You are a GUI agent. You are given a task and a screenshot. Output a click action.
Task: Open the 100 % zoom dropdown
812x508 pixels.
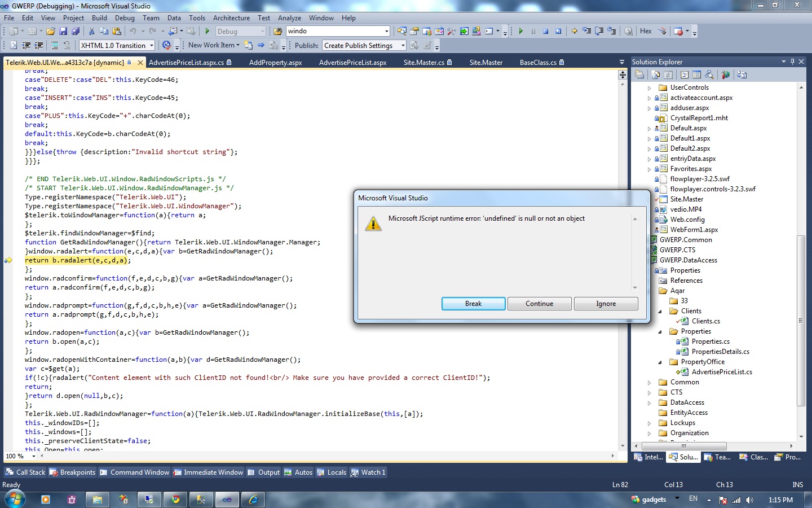(x=34, y=456)
